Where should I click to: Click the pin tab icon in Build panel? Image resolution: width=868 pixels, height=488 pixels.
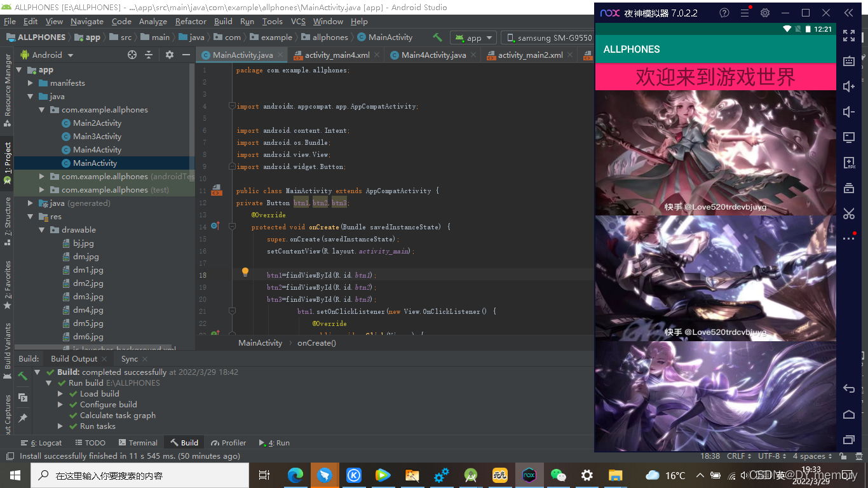tap(23, 417)
